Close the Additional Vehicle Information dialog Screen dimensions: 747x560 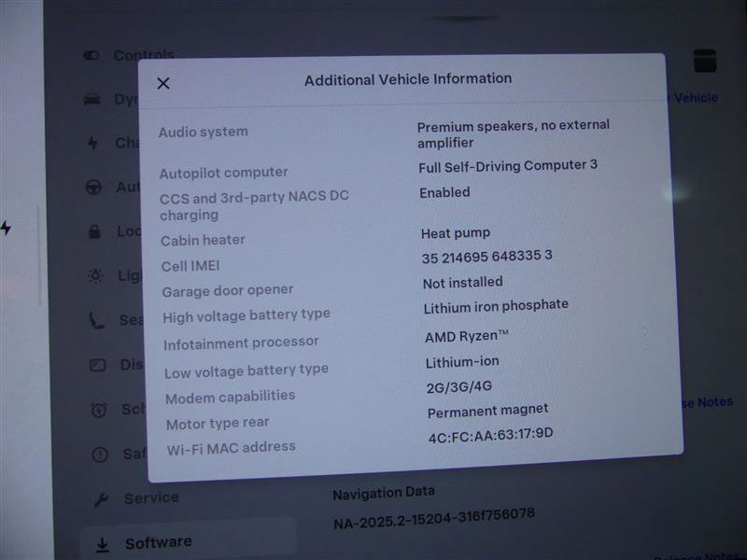pyautogui.click(x=163, y=83)
